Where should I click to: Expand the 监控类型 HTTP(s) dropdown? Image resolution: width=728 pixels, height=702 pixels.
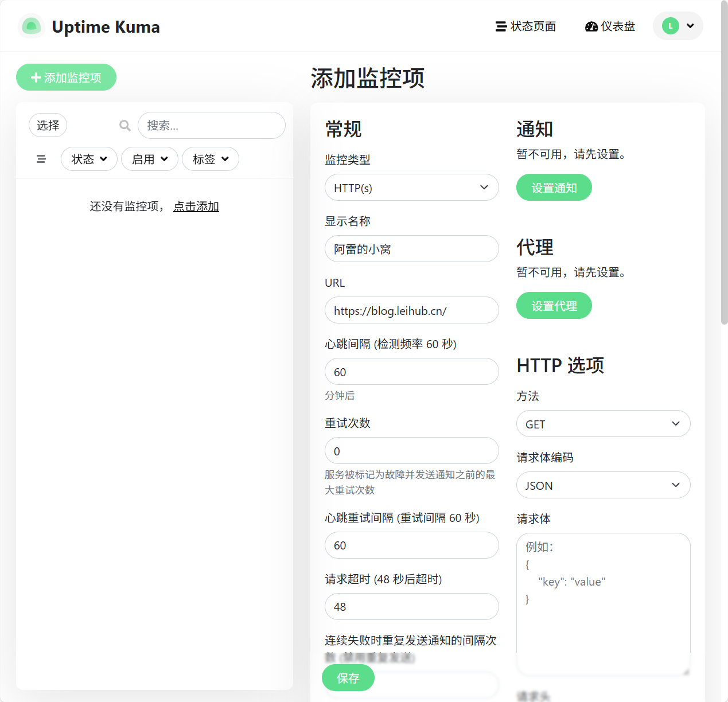411,188
